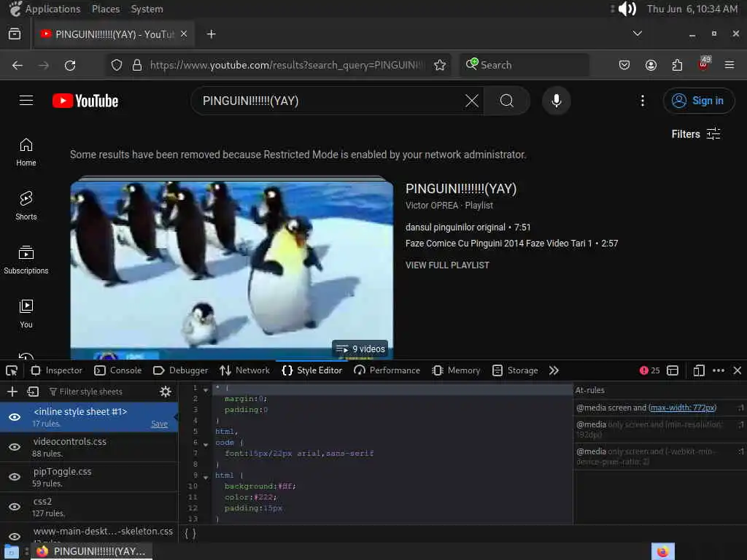Open the Storage tab
This screenshot has height=560, width=747.
click(x=515, y=370)
